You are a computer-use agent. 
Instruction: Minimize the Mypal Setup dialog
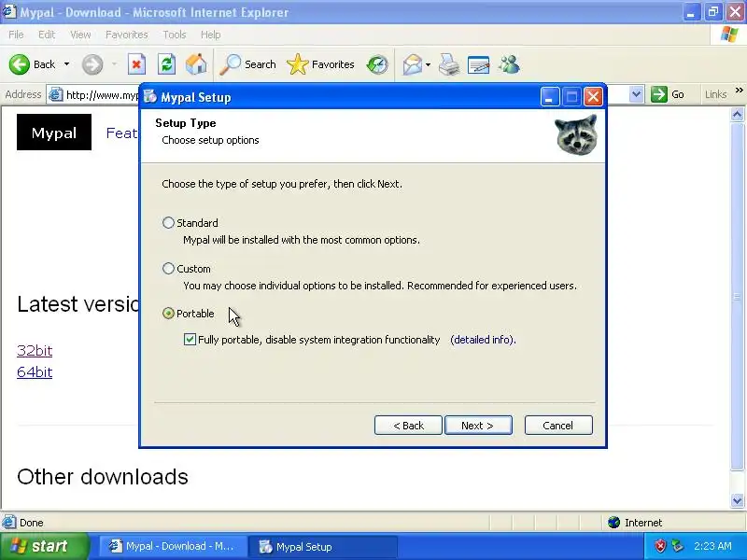click(x=549, y=97)
